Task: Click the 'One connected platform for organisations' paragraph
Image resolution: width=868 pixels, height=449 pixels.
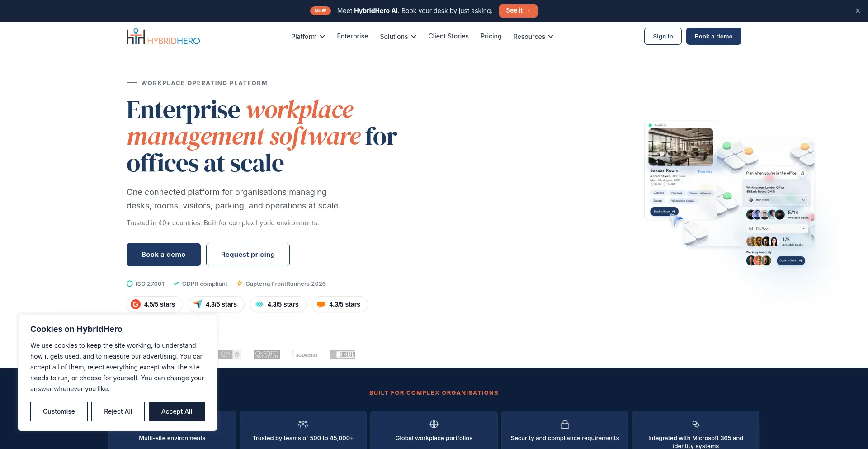Action: coord(233,199)
